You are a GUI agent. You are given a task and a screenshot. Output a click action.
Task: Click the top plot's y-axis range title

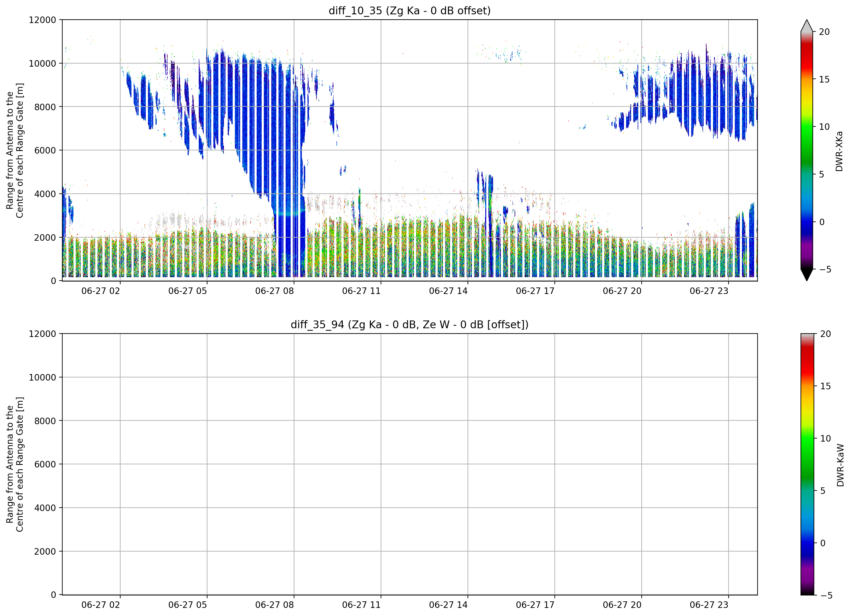(15, 150)
